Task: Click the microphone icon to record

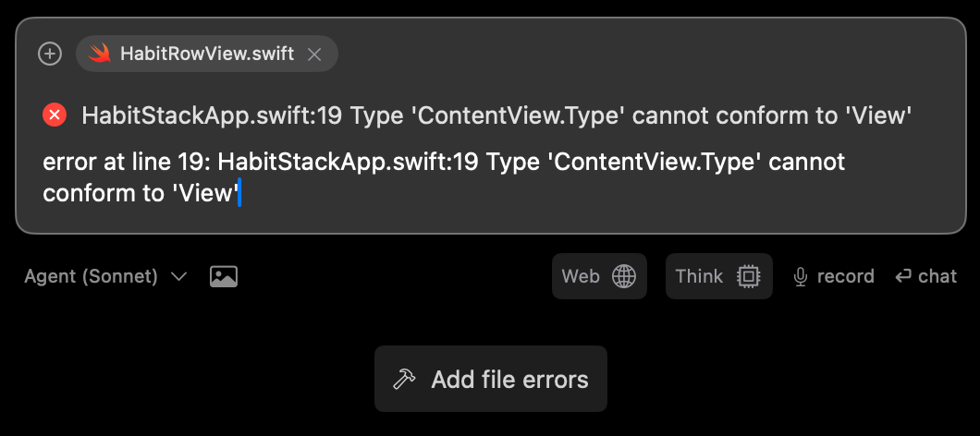Action: [800, 277]
